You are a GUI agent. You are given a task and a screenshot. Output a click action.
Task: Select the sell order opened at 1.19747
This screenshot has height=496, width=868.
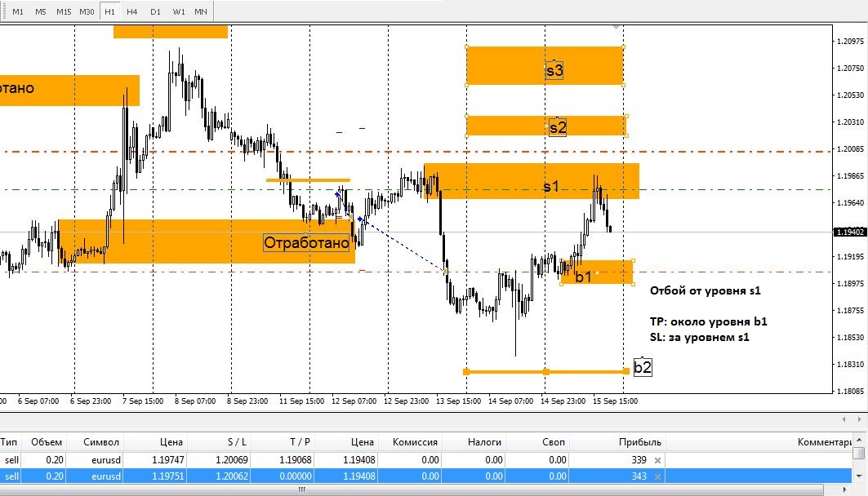point(425,460)
